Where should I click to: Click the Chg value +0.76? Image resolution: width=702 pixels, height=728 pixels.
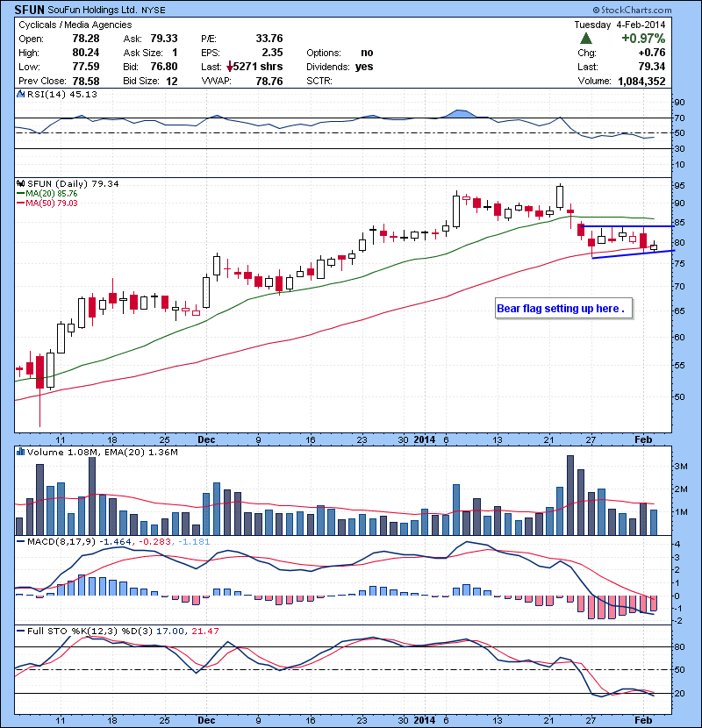click(x=652, y=53)
